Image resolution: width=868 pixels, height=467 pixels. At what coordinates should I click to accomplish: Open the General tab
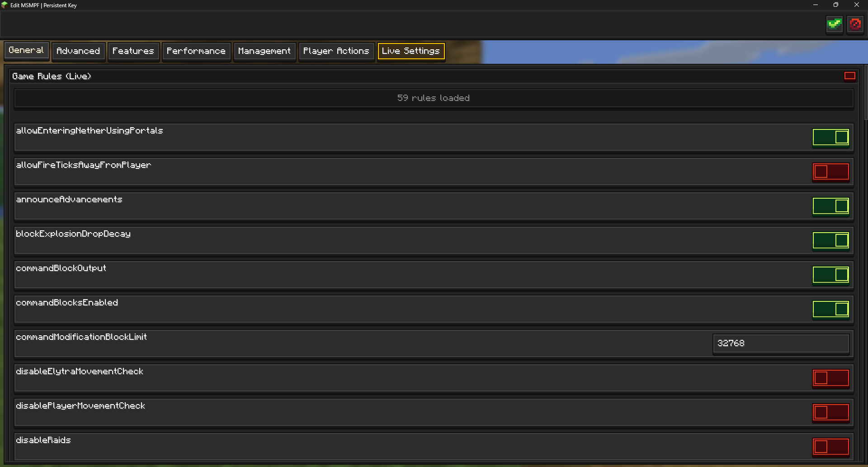click(26, 50)
